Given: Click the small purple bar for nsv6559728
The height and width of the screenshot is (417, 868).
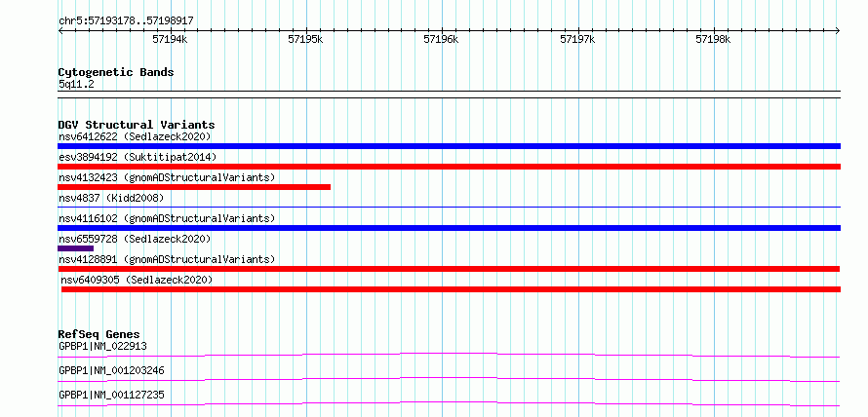Looking at the screenshot, I should point(75,248).
